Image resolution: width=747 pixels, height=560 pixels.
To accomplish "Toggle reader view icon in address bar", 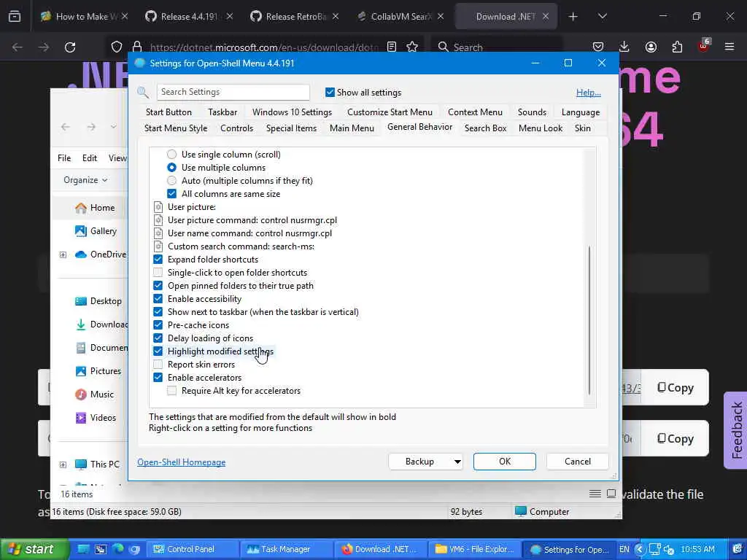I will tap(392, 47).
